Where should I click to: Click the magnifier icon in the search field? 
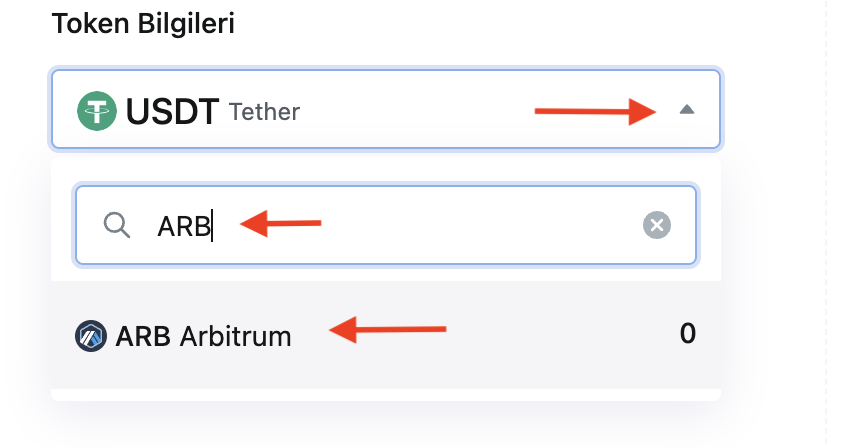click(x=117, y=225)
